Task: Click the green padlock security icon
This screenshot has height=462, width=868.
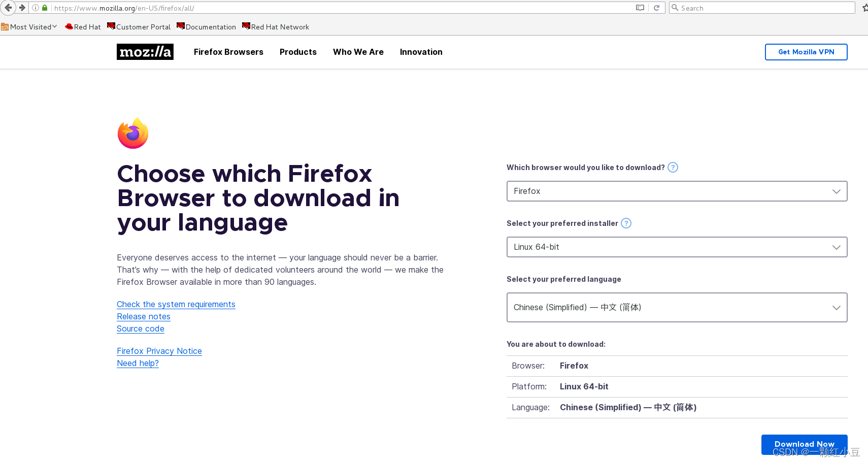Action: [x=45, y=8]
